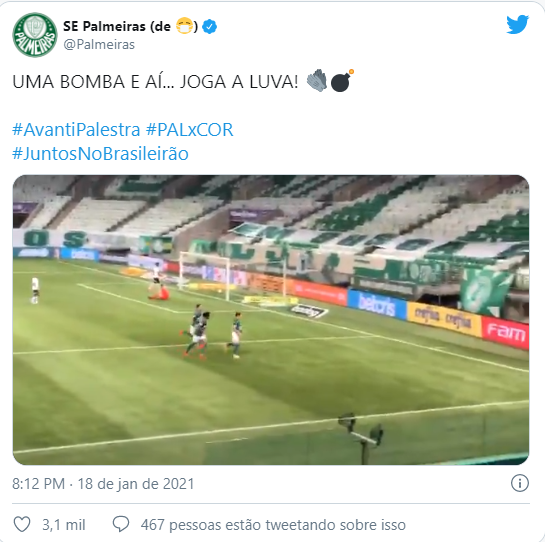Click the Twitter bird logo
This screenshot has height=542, width=545.
(517, 25)
